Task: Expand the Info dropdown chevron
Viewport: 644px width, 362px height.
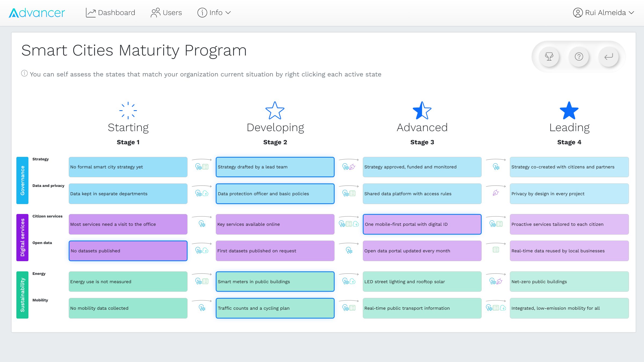Action: point(228,13)
